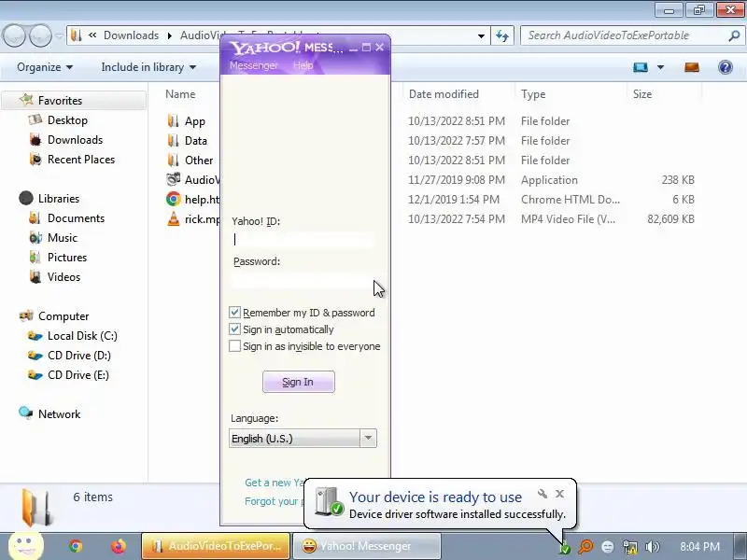Screen dimensions: 747x560
Task: Select CD Drive (E:)
Action: coord(78,374)
